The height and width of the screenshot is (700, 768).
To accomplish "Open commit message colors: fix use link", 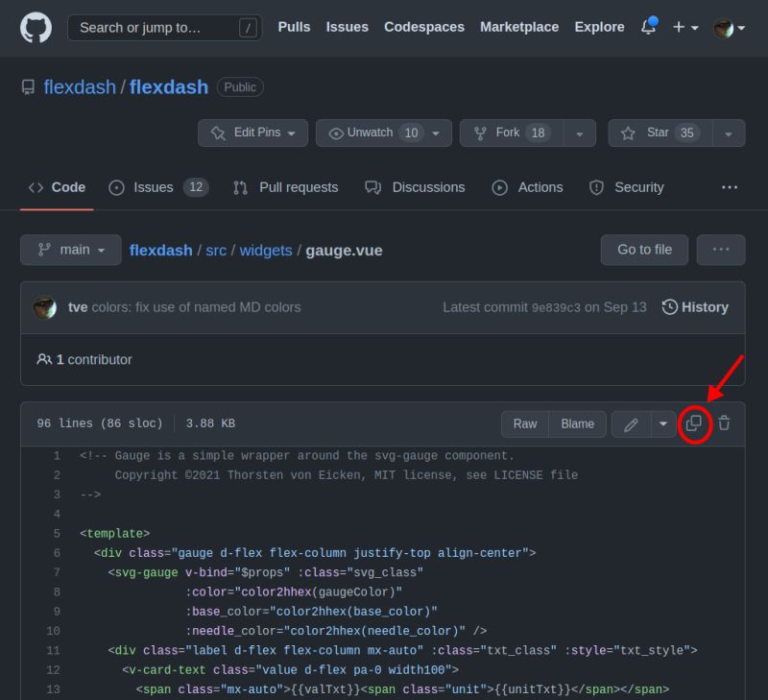I will tap(197, 307).
